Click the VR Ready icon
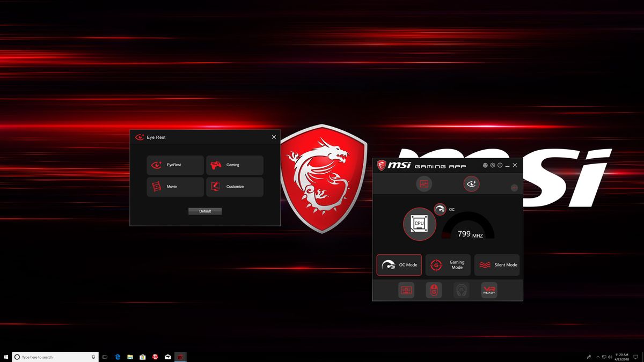 (x=489, y=290)
